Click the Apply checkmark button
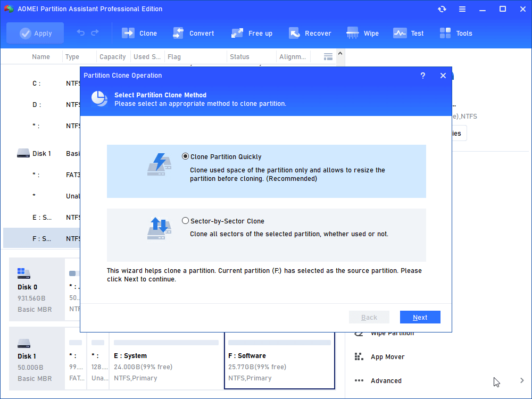 35,33
